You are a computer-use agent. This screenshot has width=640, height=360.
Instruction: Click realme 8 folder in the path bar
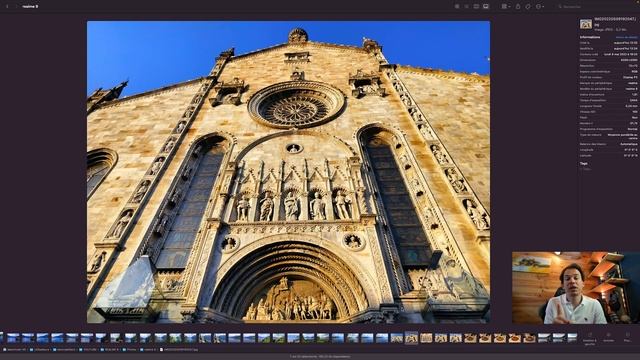tap(149, 350)
